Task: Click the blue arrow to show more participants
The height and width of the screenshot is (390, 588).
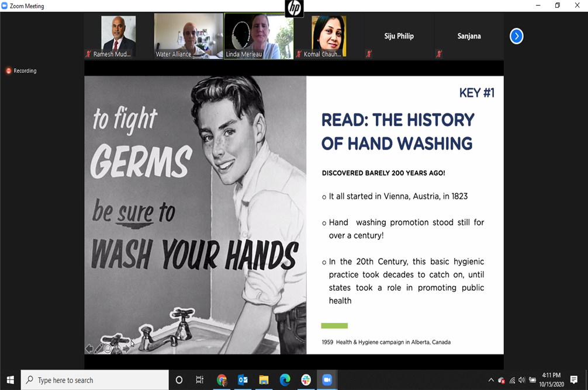Action: [x=516, y=36]
